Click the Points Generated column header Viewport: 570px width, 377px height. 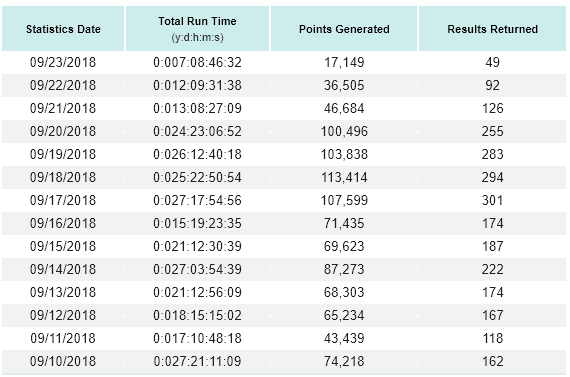tap(344, 29)
